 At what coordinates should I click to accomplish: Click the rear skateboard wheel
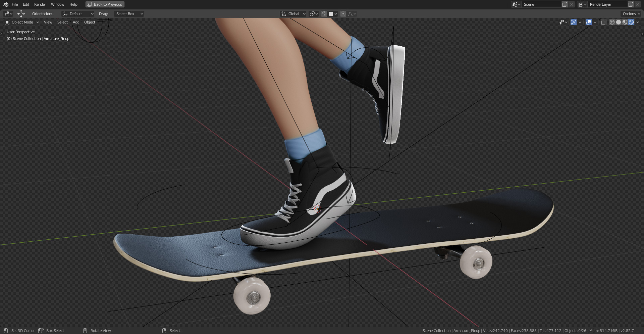[476, 262]
